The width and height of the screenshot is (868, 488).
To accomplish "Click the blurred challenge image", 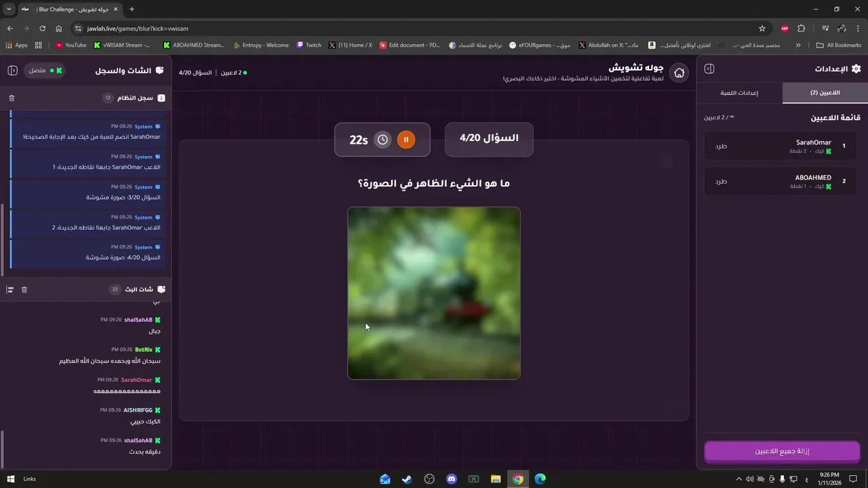I will (x=434, y=293).
